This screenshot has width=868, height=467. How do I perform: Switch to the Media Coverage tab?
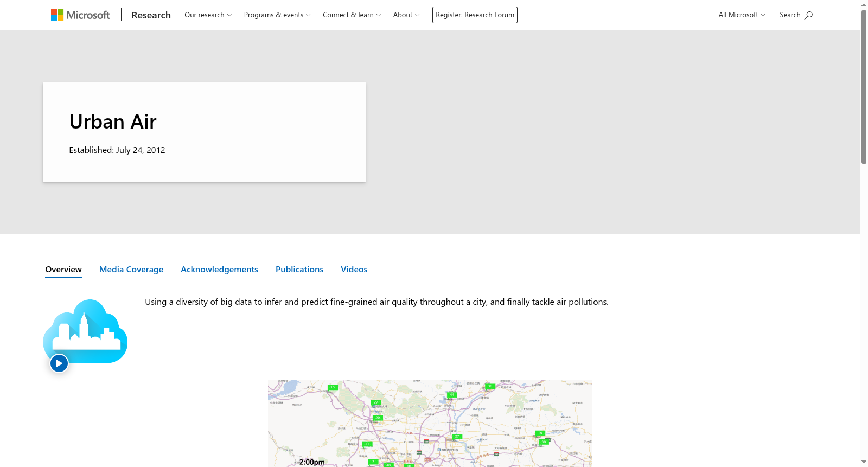click(131, 270)
